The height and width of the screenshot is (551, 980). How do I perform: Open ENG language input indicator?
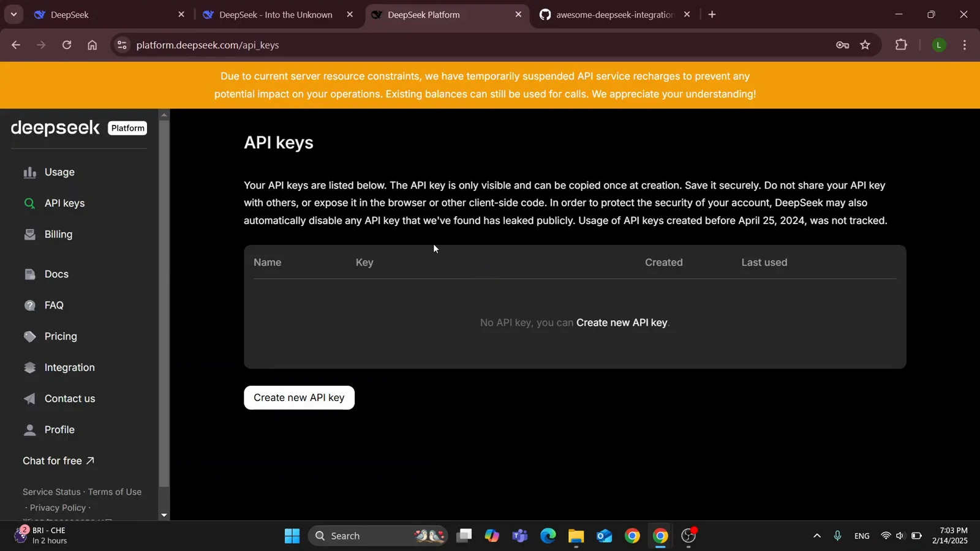[862, 536]
